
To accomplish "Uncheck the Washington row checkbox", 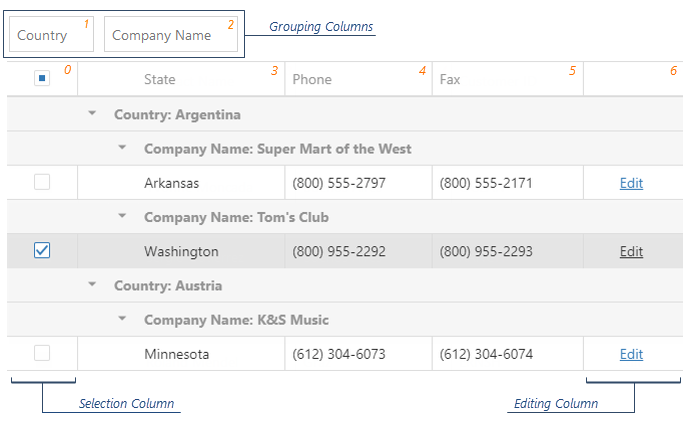I will pos(42,251).
